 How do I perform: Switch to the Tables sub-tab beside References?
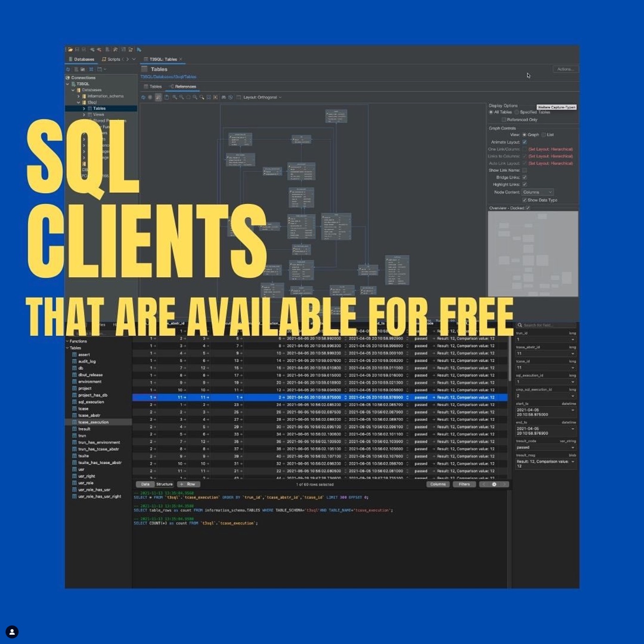click(x=155, y=86)
